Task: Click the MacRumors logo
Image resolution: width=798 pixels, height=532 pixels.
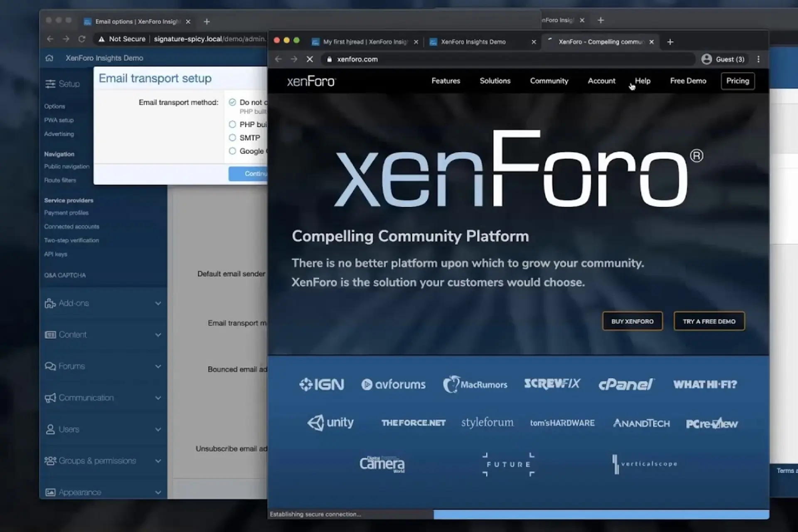Action: point(475,384)
